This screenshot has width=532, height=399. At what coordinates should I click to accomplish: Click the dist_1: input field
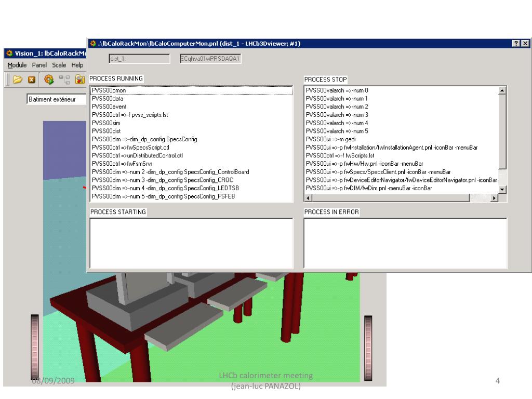click(x=139, y=59)
